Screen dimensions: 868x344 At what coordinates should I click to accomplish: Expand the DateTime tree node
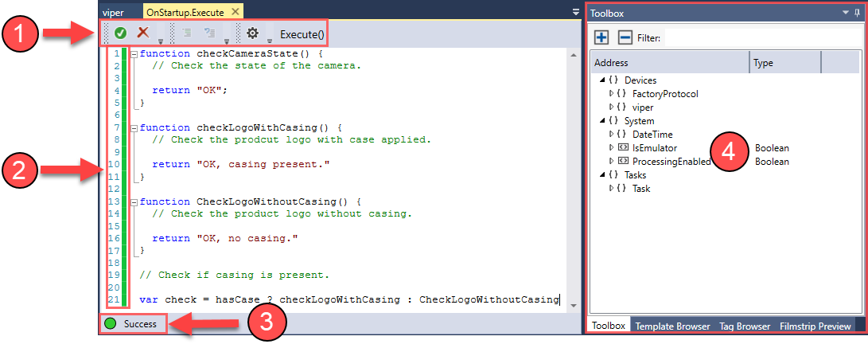coord(611,135)
